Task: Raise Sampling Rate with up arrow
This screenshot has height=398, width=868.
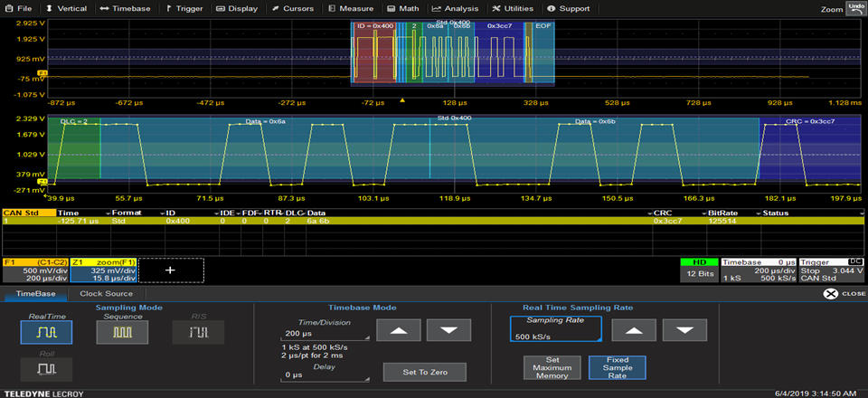Action: [633, 330]
